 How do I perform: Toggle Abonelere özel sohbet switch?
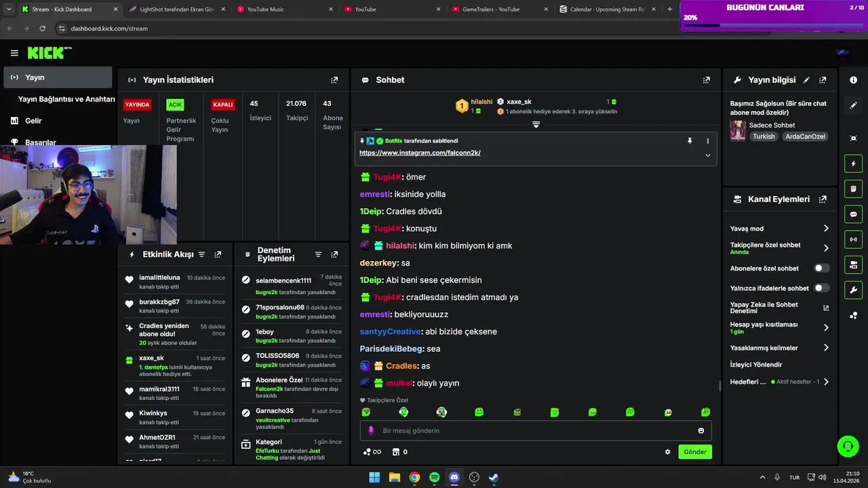[x=822, y=268]
